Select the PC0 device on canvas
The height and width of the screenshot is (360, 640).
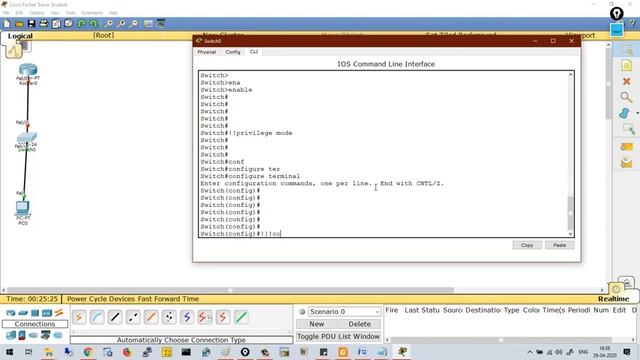pos(22,209)
